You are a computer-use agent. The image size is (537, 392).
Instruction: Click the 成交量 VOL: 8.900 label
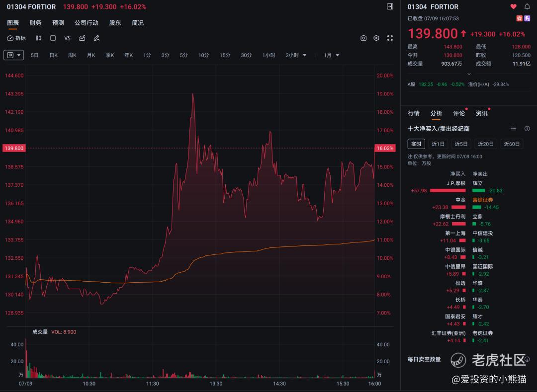54,332
